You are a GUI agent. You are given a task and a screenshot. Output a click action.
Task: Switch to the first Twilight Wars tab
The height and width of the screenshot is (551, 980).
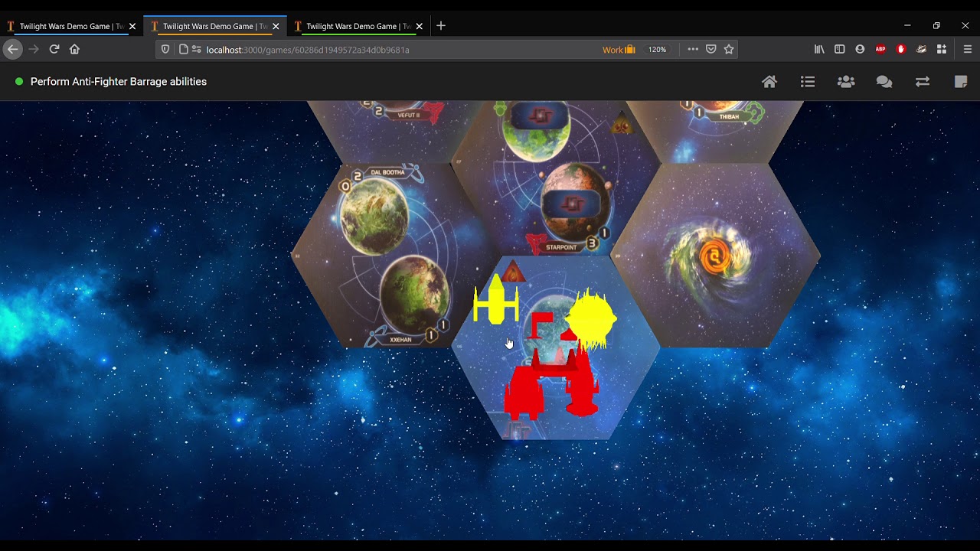pyautogui.click(x=71, y=26)
